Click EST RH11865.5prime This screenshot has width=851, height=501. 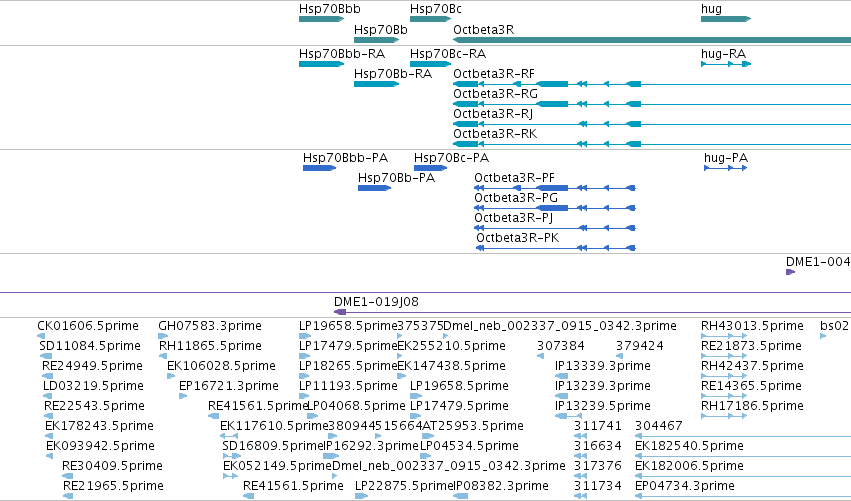(x=211, y=346)
